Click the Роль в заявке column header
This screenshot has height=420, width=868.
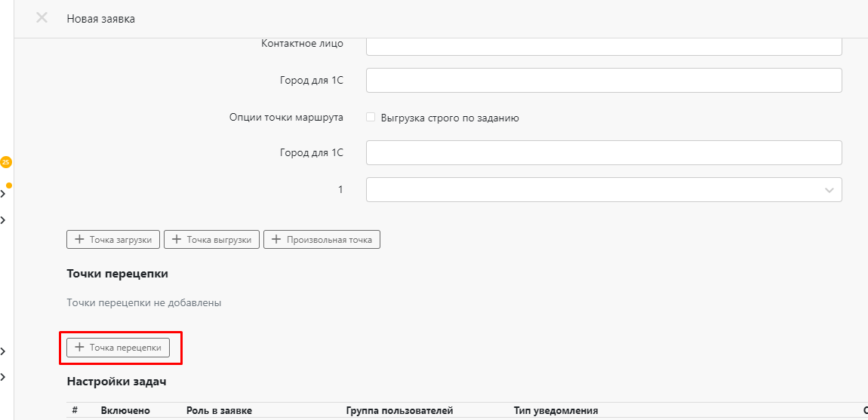(219, 411)
